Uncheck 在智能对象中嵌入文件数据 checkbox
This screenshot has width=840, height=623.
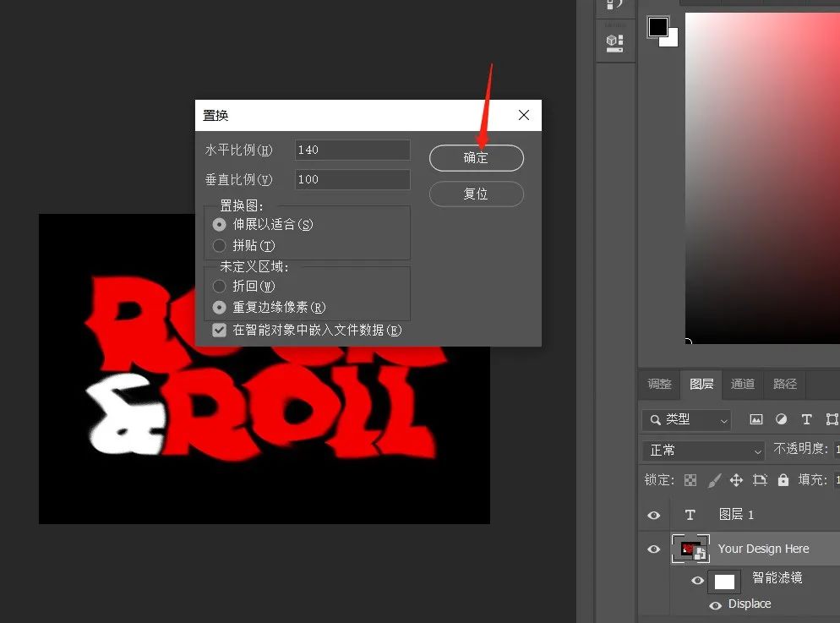pos(220,330)
